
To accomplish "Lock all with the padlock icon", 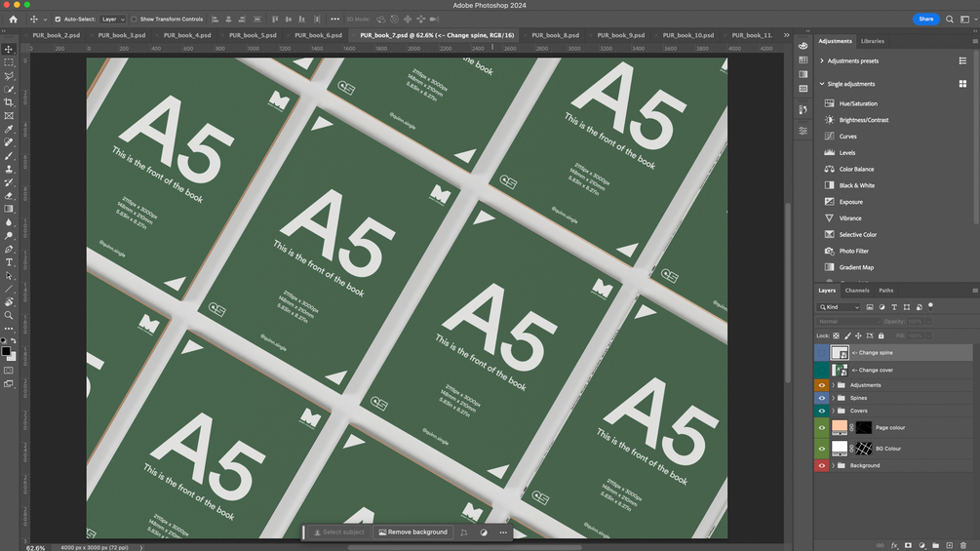I will [882, 335].
